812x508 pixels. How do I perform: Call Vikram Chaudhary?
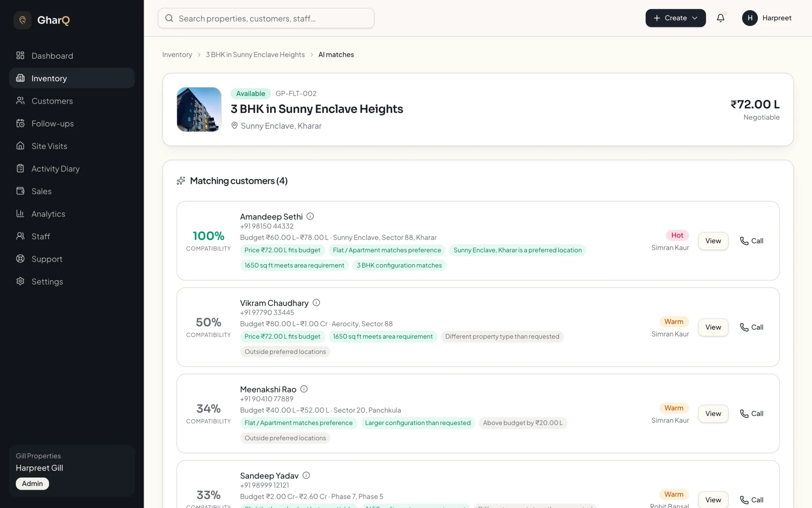tap(752, 327)
